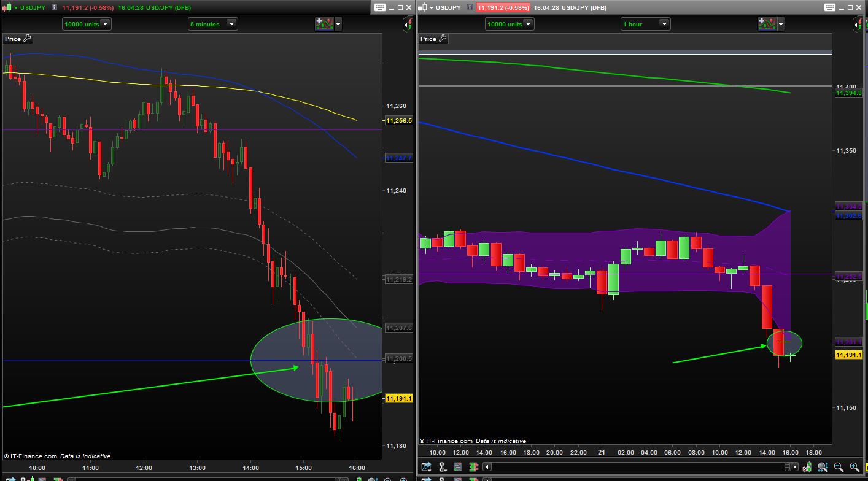Click IT-Finance.com credit in 1 hour chart
Viewport: 868px width, 481px height.
[x=446, y=441]
